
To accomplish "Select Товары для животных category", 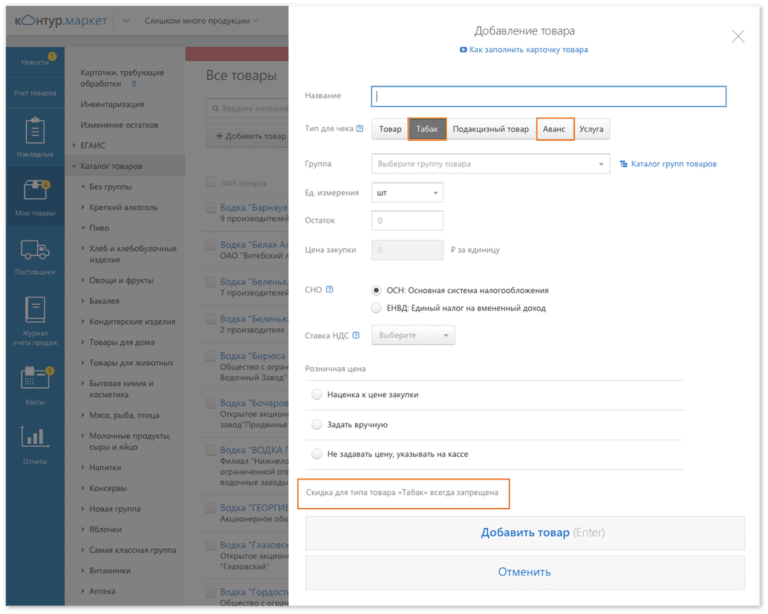I will click(x=131, y=363).
